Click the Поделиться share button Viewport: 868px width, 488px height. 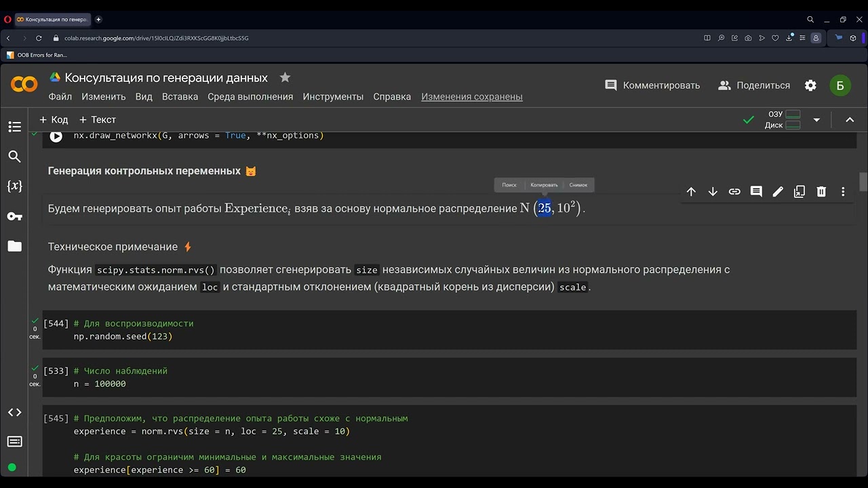click(x=753, y=85)
